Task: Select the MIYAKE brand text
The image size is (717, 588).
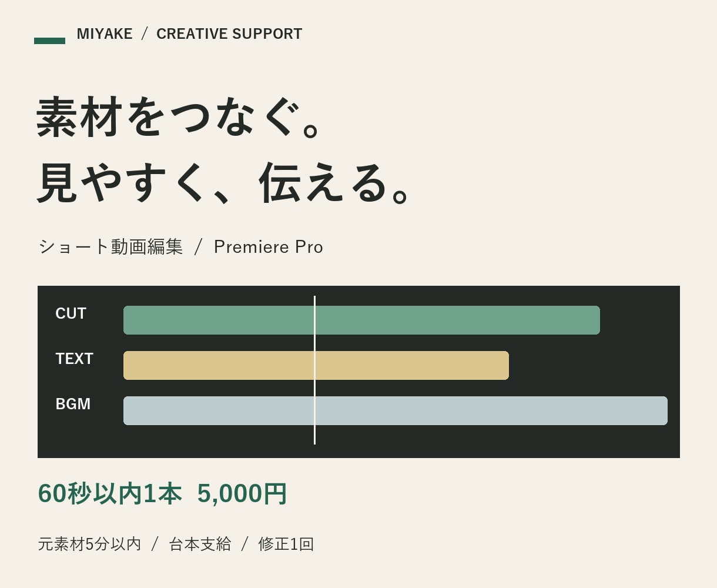Action: pos(105,34)
